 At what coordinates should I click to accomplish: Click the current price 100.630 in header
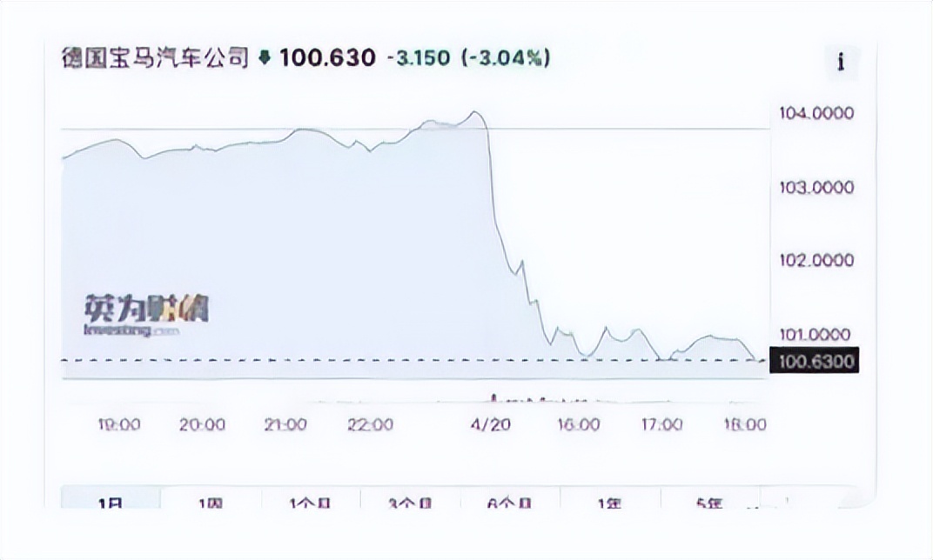pyautogui.click(x=327, y=59)
